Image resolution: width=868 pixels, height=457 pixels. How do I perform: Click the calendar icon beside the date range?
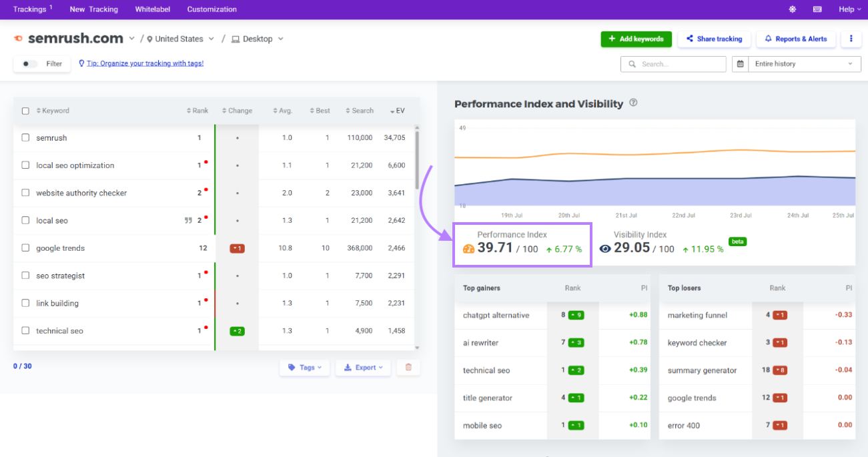(741, 63)
